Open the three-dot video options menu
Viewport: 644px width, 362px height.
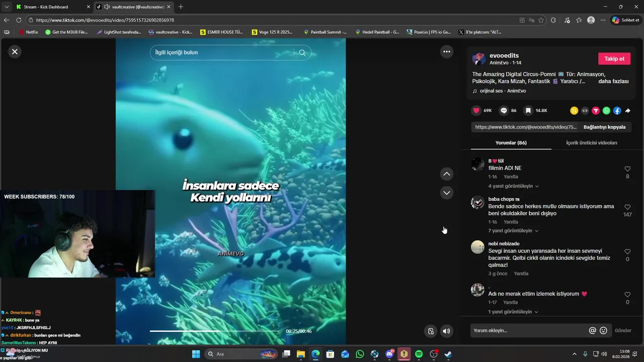[x=446, y=51]
